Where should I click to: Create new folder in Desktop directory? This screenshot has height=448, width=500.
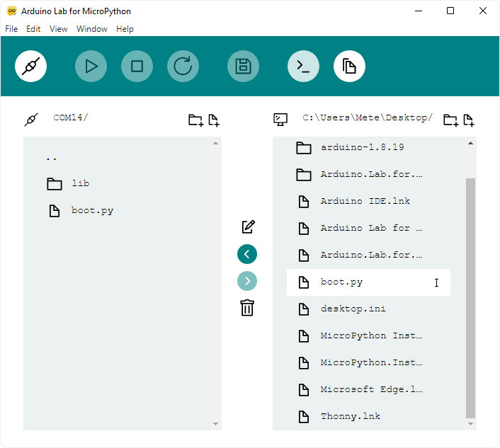click(450, 120)
